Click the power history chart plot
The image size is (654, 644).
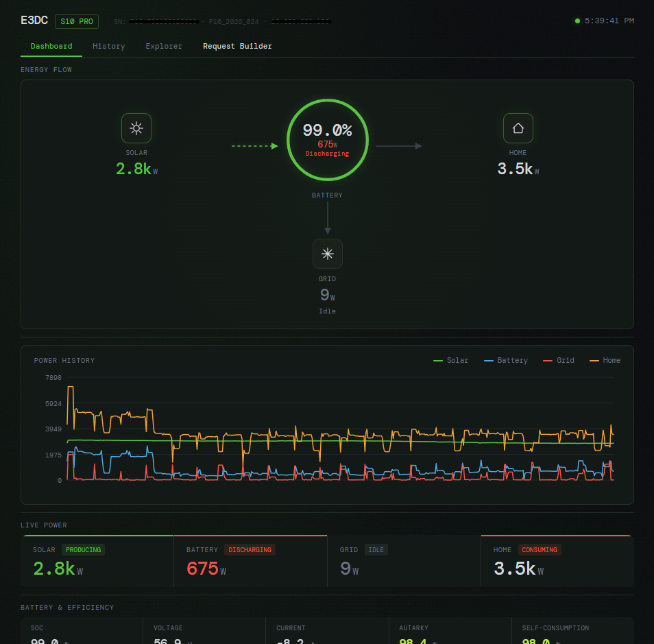pos(340,429)
